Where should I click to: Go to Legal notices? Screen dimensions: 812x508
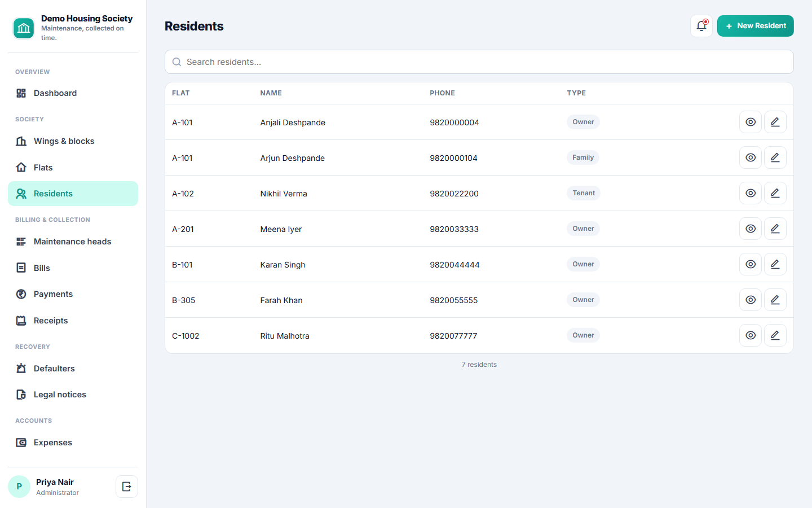[73, 395]
